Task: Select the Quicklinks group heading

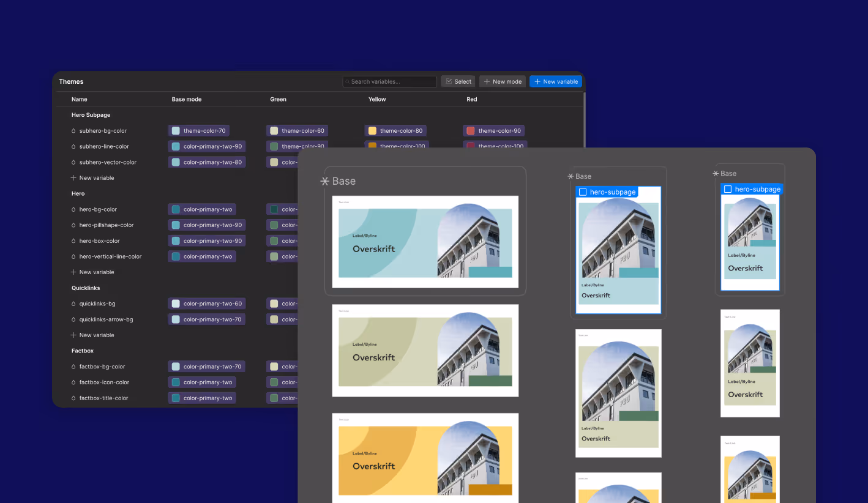Action: pos(86,288)
